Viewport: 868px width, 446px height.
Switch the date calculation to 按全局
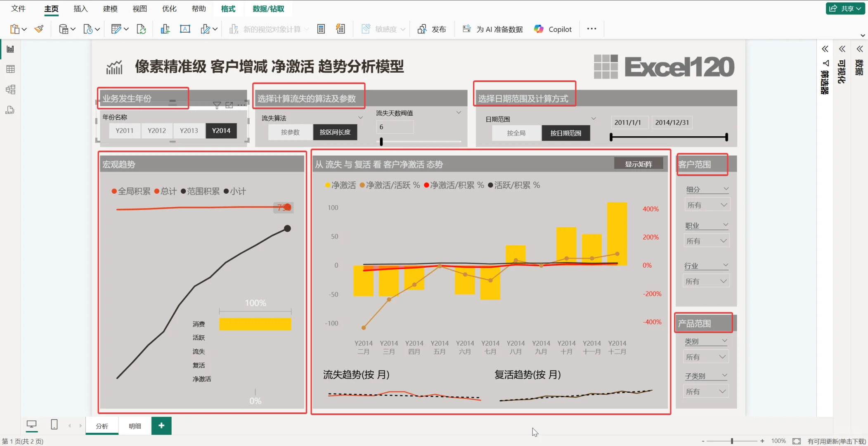click(516, 133)
